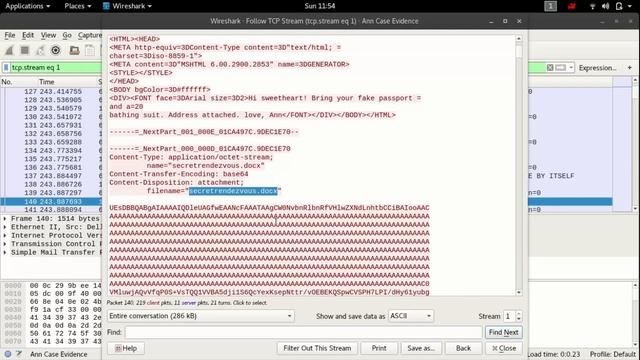Open the File menu
Screen dimensions: 640x360
point(10,35)
